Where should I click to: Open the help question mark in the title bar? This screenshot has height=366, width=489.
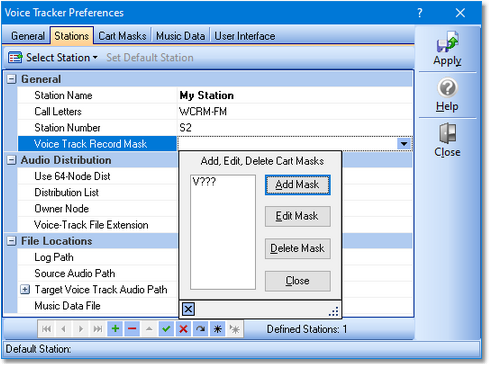(x=420, y=13)
